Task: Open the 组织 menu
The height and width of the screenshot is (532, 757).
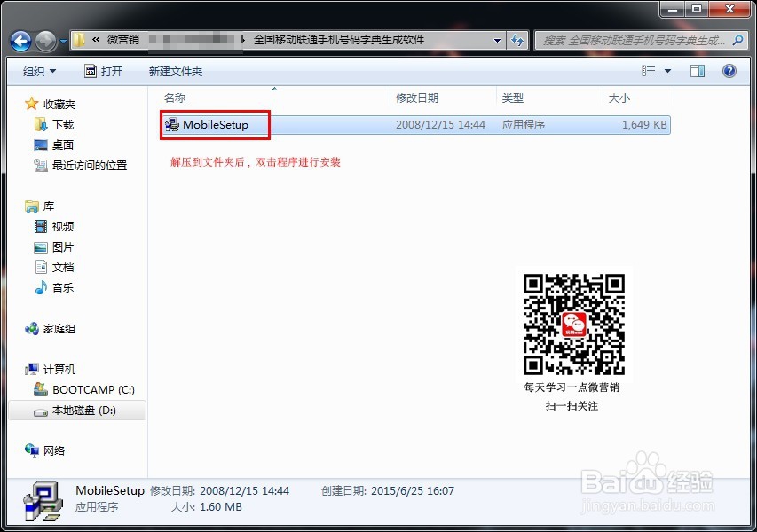Action: (x=40, y=72)
